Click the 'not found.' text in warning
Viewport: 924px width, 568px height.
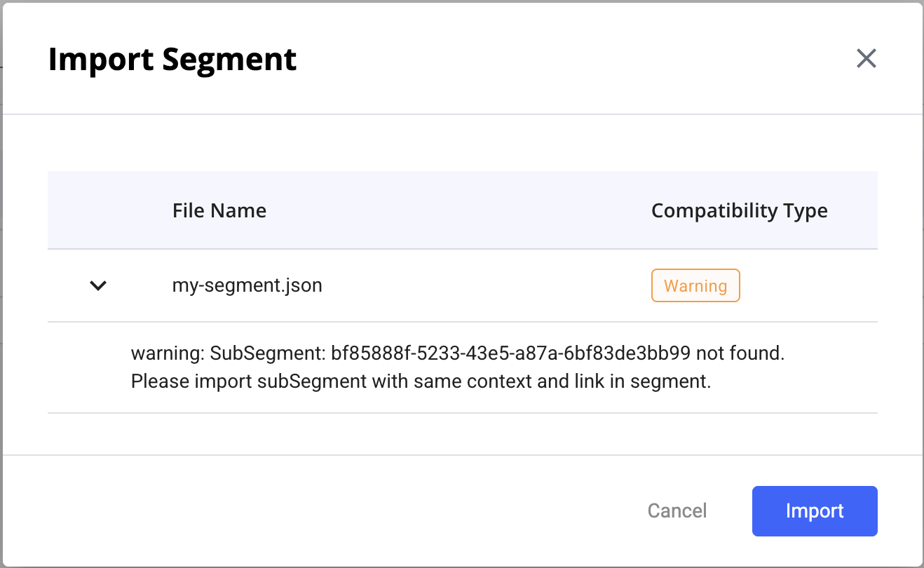point(740,353)
